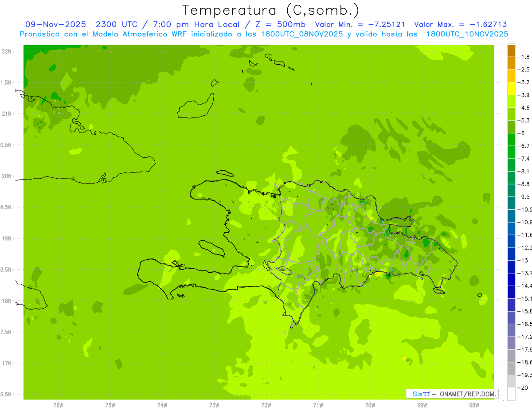Viewport: 532px width, 411px height.
Task: Click the dark orange swatch atop the colorbar
Action: (x=511, y=51)
